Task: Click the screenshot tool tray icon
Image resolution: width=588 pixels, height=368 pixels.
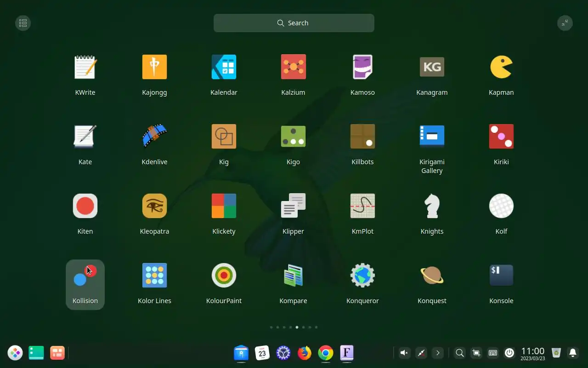Action: (x=476, y=353)
